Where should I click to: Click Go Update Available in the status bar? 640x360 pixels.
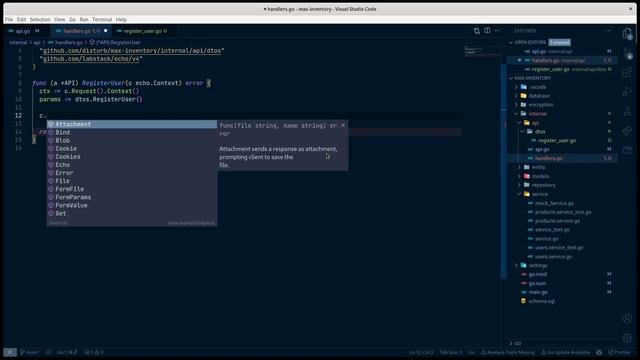click(565, 352)
